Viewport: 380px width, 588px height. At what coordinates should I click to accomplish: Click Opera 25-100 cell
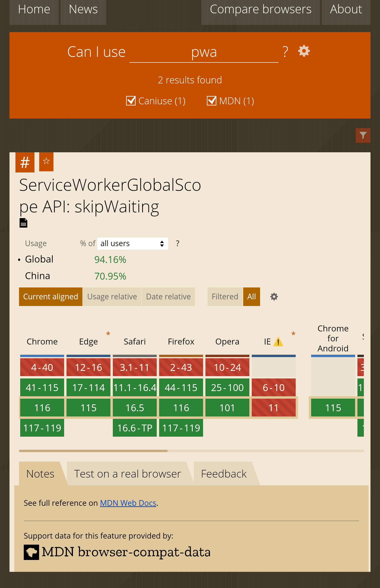[227, 387]
